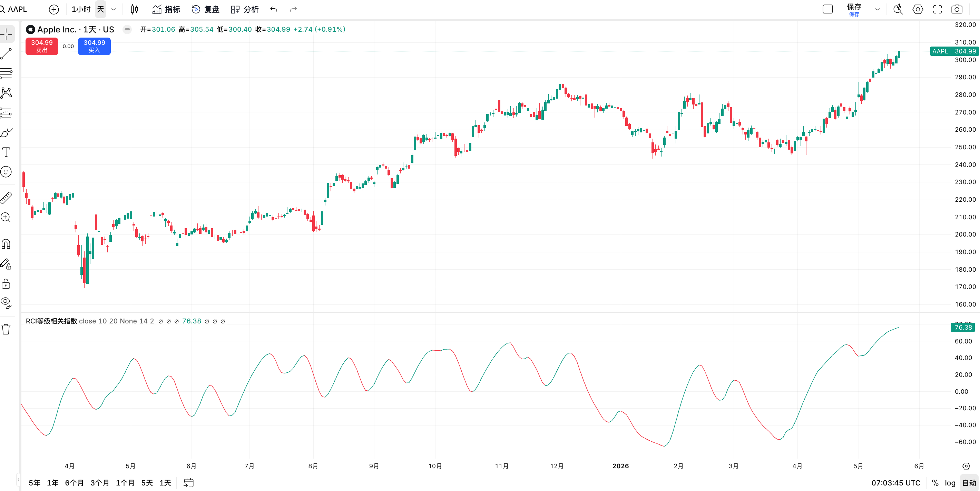Open chart settings hexagon icon
The image size is (980, 491).
(x=918, y=10)
